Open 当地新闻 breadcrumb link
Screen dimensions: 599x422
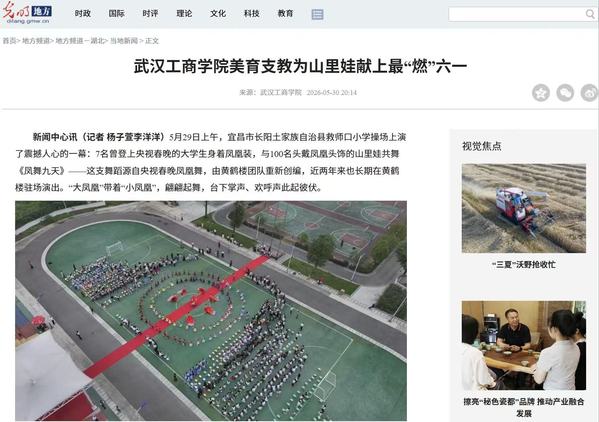pyautogui.click(x=124, y=41)
